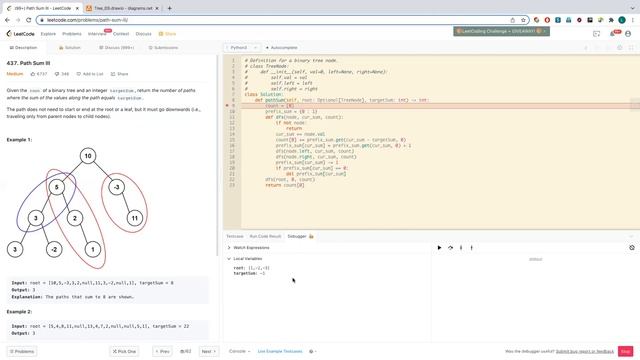
Task: Click the Share button under problem title
Action: [x=119, y=74]
